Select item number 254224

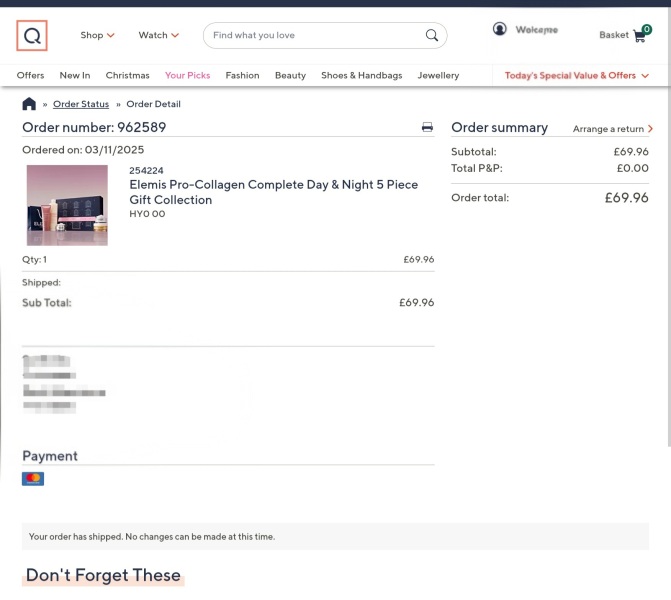coord(146,170)
